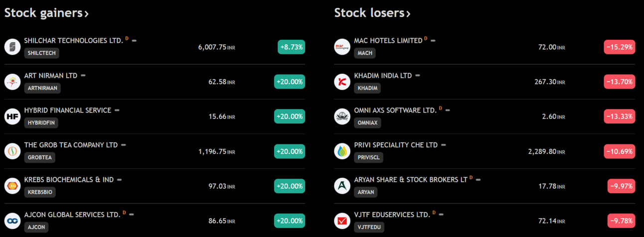Viewport: 644px width, 237px height.
Task: Open the Stock gainers full list
Action: (46, 13)
